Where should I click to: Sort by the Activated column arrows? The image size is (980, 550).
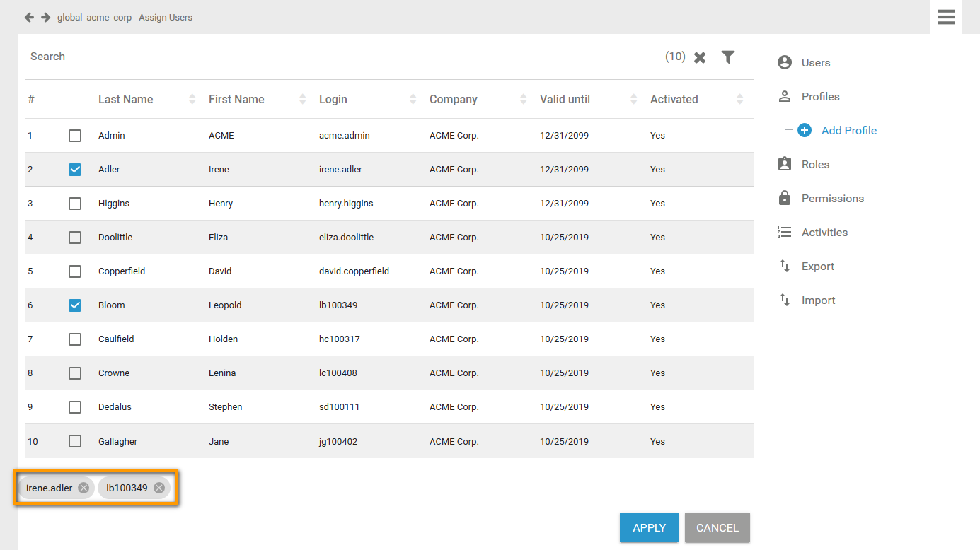(739, 100)
